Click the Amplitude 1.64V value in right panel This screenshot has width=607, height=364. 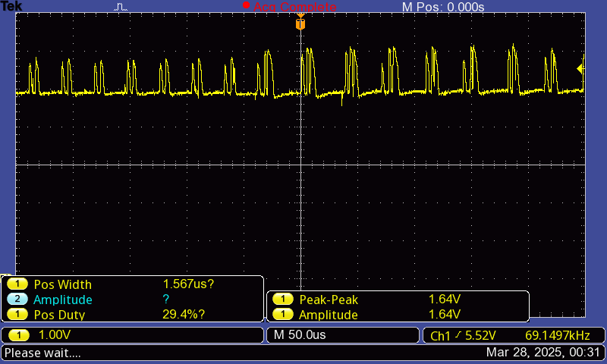(x=445, y=314)
